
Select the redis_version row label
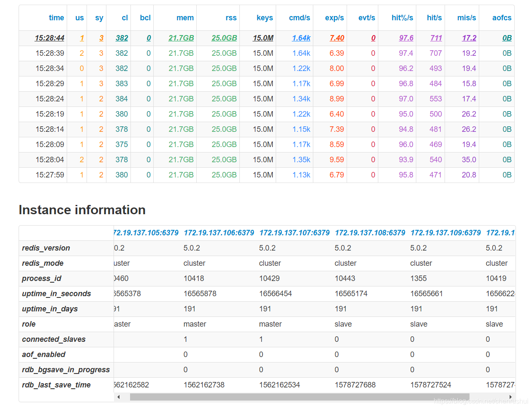[46, 248]
